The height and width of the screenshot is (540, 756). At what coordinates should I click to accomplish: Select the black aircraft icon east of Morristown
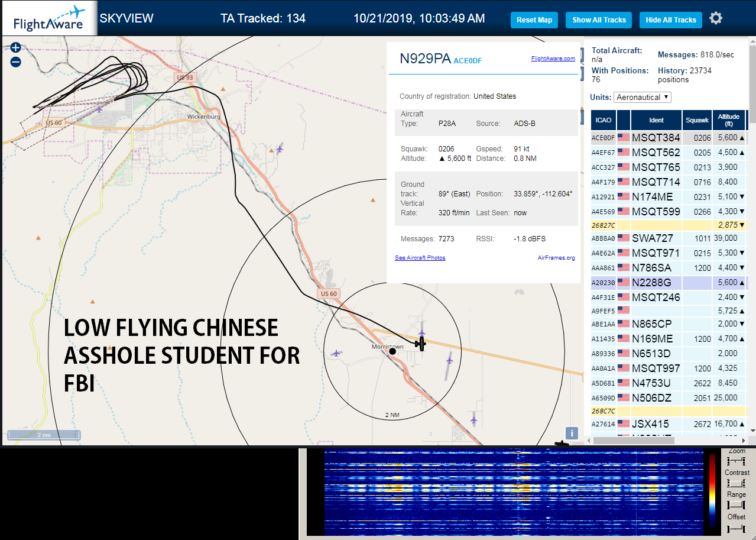420,343
